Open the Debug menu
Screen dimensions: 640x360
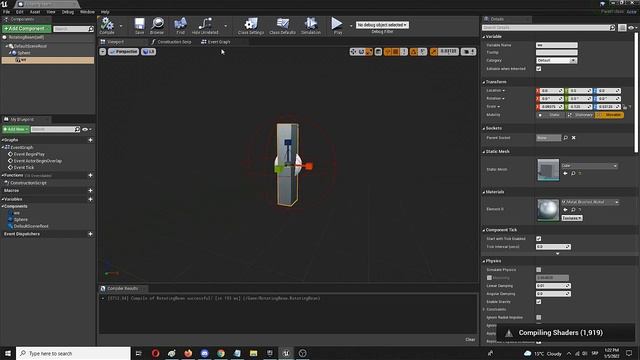point(68,12)
